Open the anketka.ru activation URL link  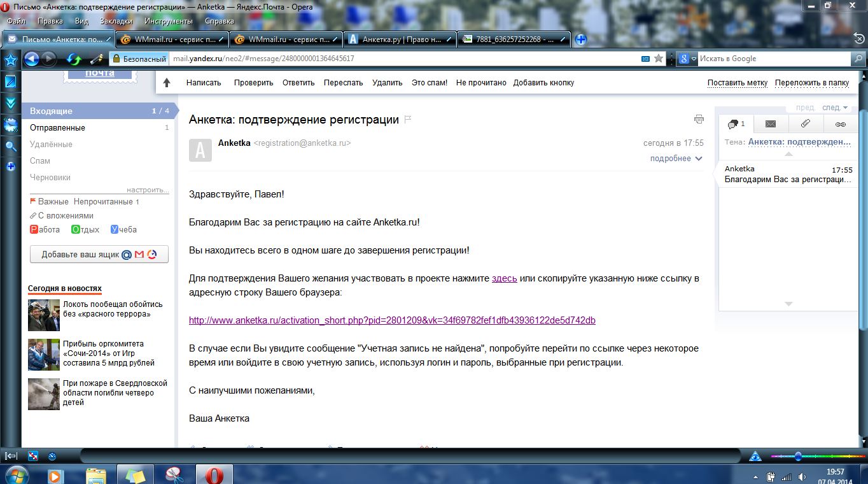click(392, 320)
